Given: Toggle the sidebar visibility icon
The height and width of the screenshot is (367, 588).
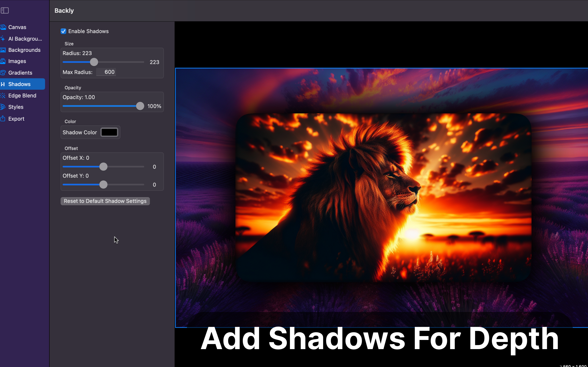Looking at the screenshot, I should click(5, 11).
